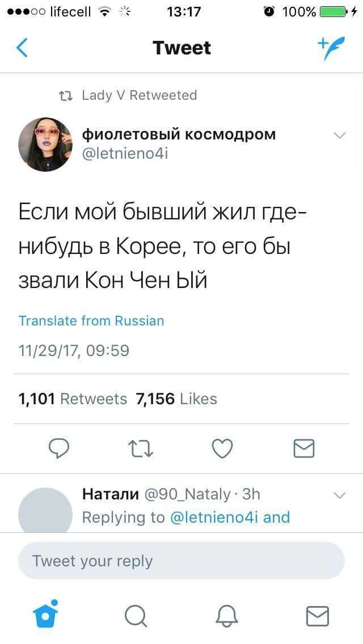The width and height of the screenshot is (363, 644).
Task: Open the Notifications bell tab
Action: tap(226, 616)
